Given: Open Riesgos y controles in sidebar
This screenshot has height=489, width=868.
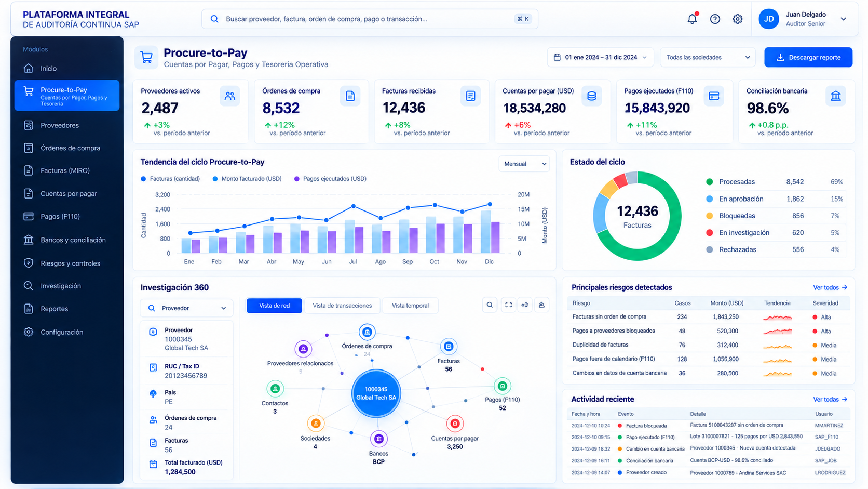Looking at the screenshot, I should click(67, 263).
